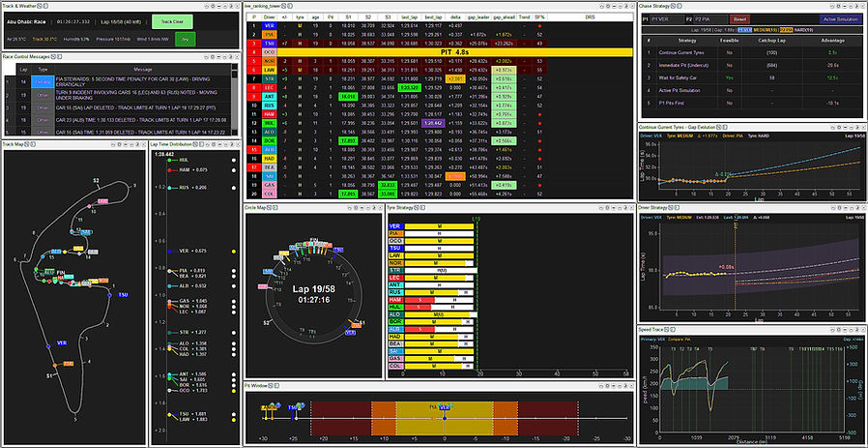
Task: Pin the Tyre Strategy panel
Action: point(624,207)
